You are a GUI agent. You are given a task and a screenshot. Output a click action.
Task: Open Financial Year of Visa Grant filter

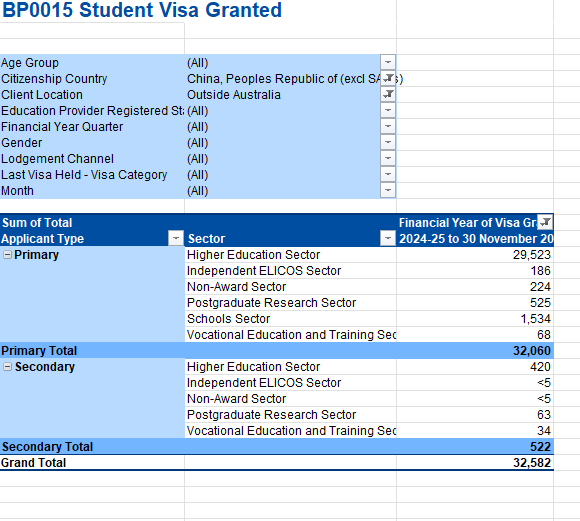point(545,222)
